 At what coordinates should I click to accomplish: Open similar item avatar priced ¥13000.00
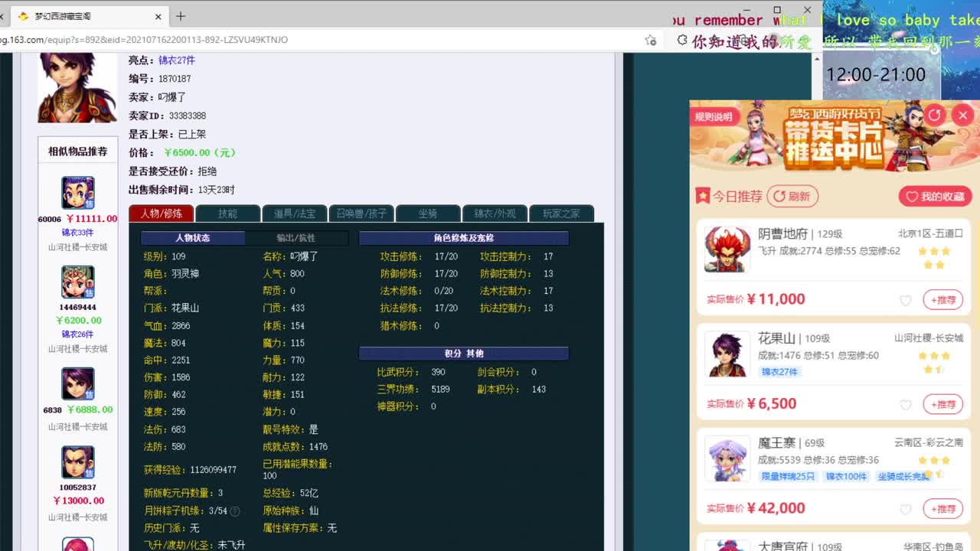click(x=77, y=462)
